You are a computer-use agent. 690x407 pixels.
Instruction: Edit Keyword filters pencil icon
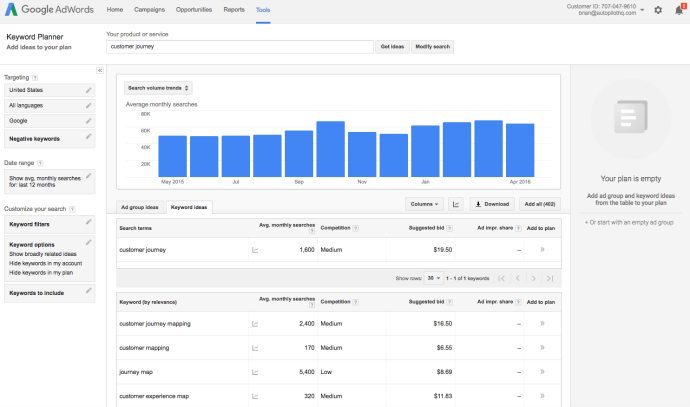(88, 222)
